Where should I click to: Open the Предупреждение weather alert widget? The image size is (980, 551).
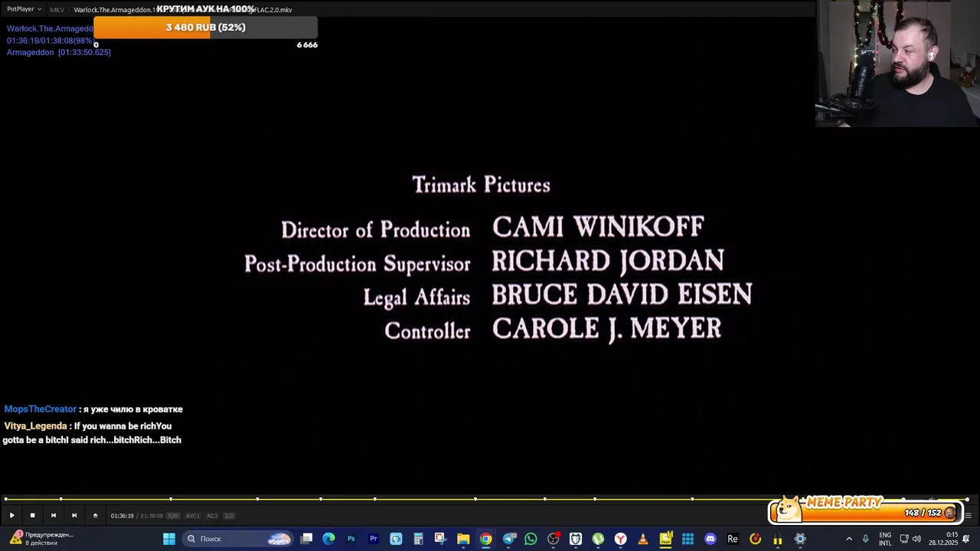coord(41,539)
